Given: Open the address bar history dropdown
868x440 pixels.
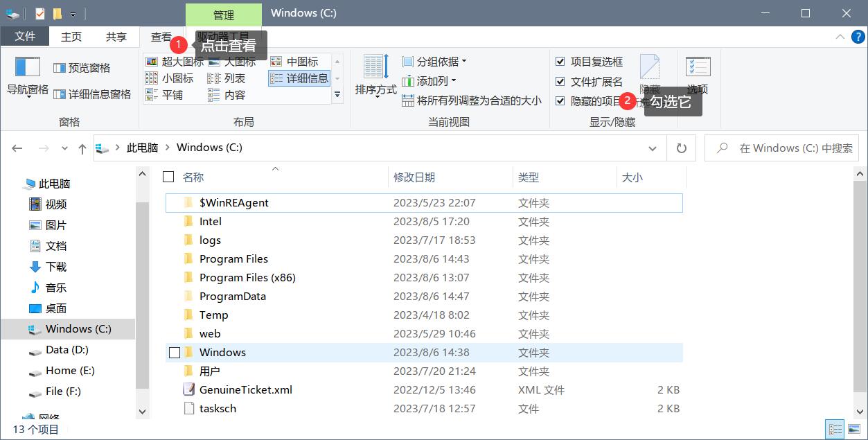Looking at the screenshot, I should click(x=652, y=148).
